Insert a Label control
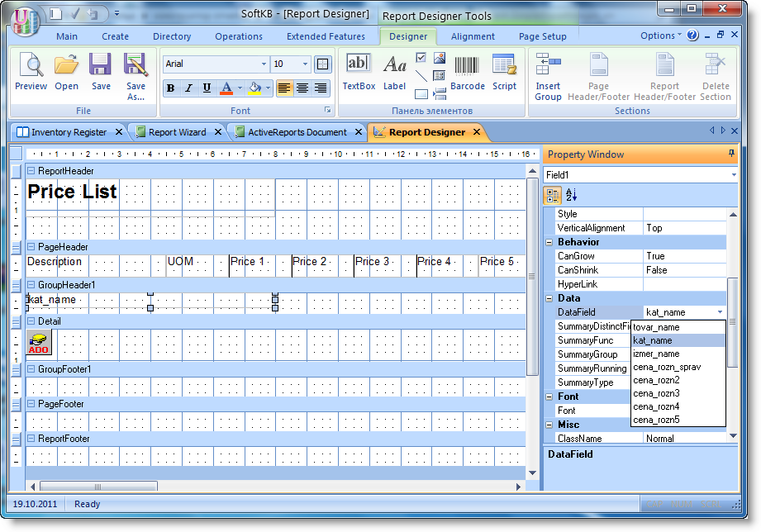This screenshot has height=532, width=761. (395, 72)
